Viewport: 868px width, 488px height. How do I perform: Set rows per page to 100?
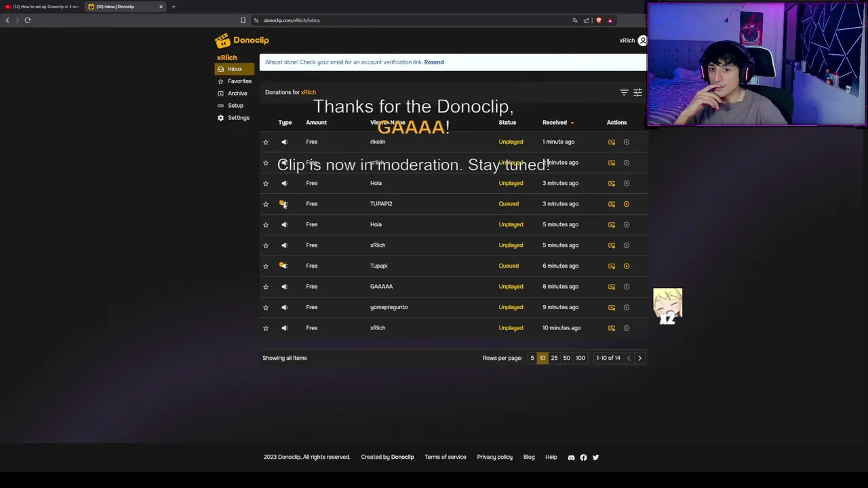coord(580,358)
